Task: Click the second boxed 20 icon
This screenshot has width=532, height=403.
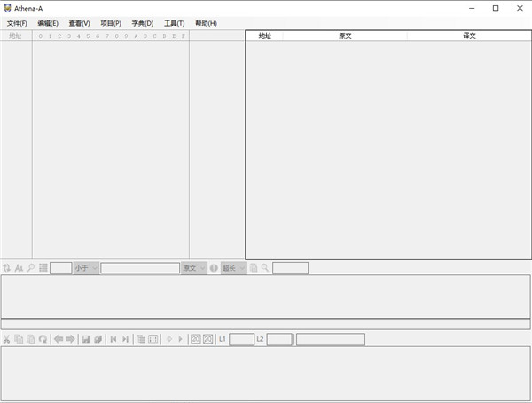Action: [x=208, y=339]
